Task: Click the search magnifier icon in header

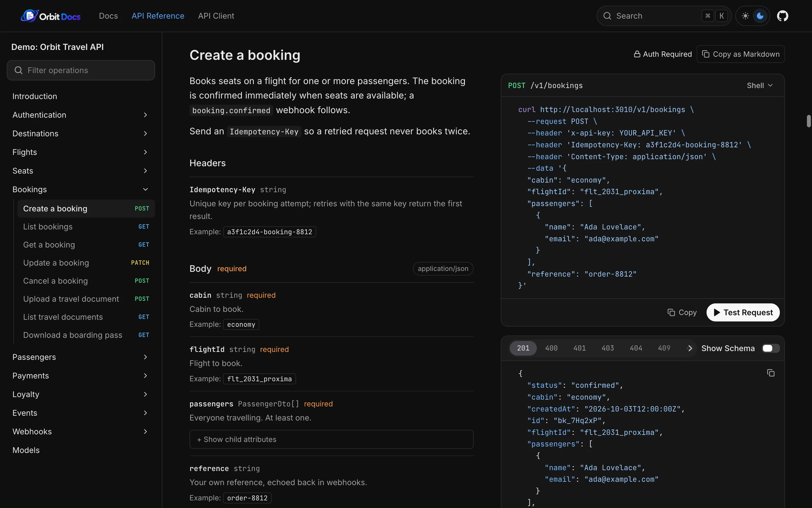Action: (607, 16)
